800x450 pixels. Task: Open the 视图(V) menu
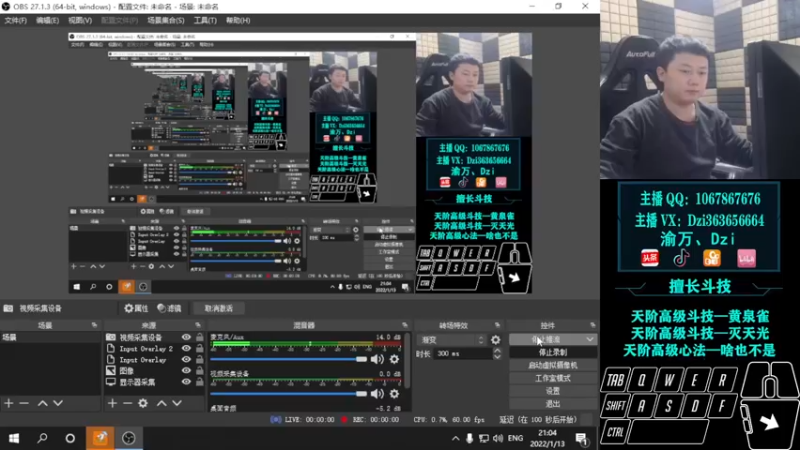coord(80,20)
